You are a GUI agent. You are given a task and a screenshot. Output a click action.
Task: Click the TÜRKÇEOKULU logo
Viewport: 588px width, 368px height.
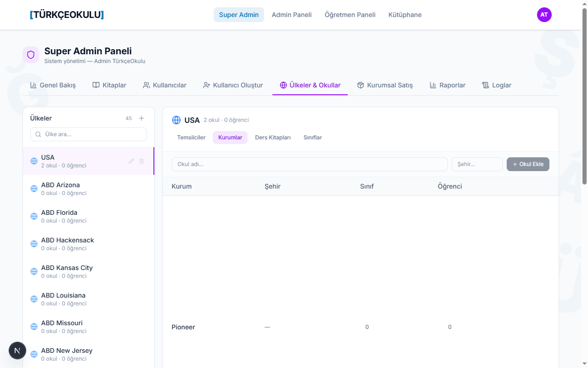click(x=67, y=15)
